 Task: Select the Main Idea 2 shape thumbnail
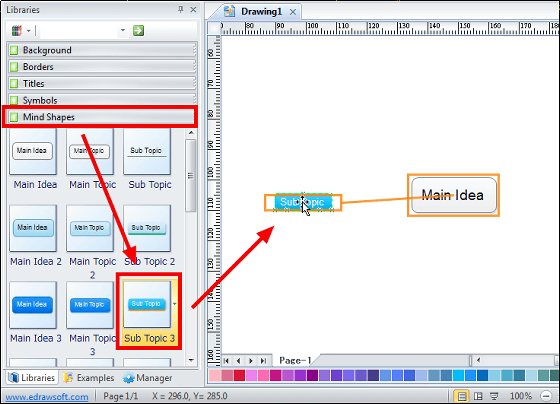point(33,228)
